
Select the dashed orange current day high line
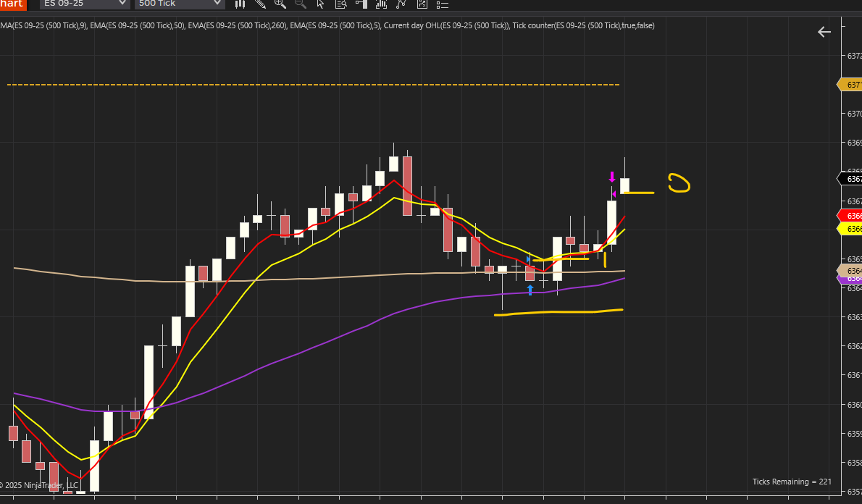point(314,85)
